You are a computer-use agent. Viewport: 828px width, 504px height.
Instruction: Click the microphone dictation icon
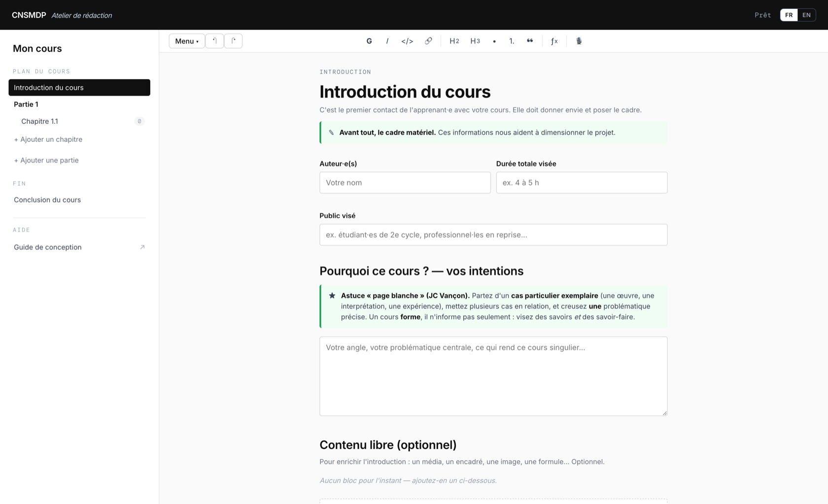tap(579, 41)
